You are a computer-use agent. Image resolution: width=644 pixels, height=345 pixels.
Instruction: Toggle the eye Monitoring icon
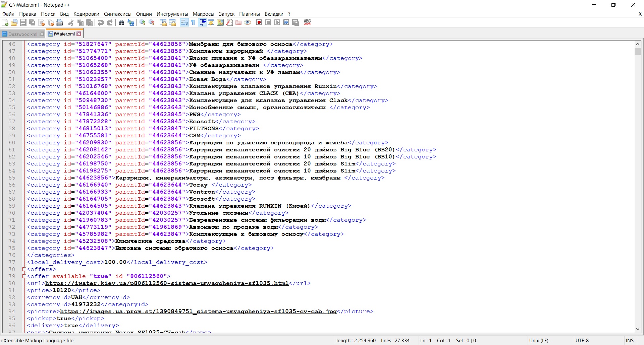tap(248, 22)
